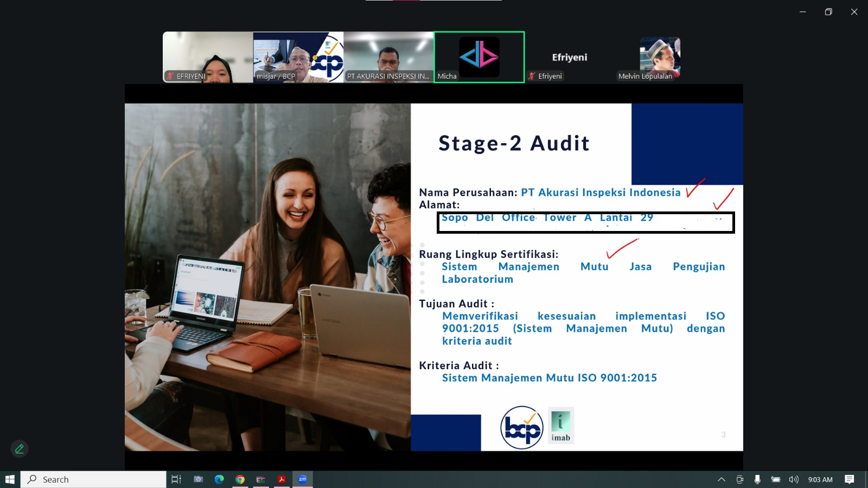Launch Google Chrome from the taskbar
Image resolution: width=868 pixels, height=488 pixels.
tap(240, 479)
